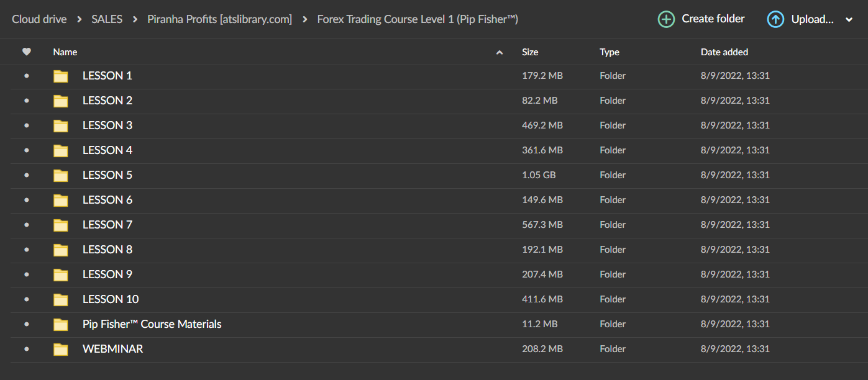Viewport: 868px width, 380px height.
Task: Open Piranha Profits [atslibrary.com] breadcrumb
Action: 219,19
